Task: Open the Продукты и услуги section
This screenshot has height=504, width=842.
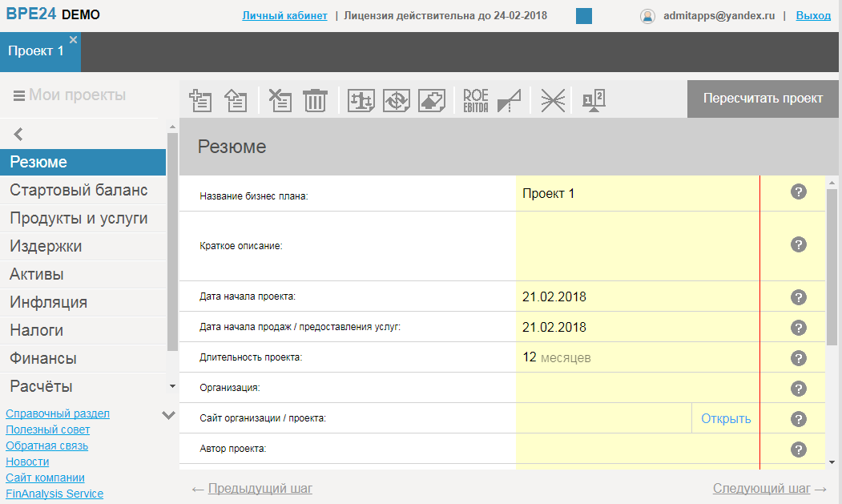Action: pos(83,218)
